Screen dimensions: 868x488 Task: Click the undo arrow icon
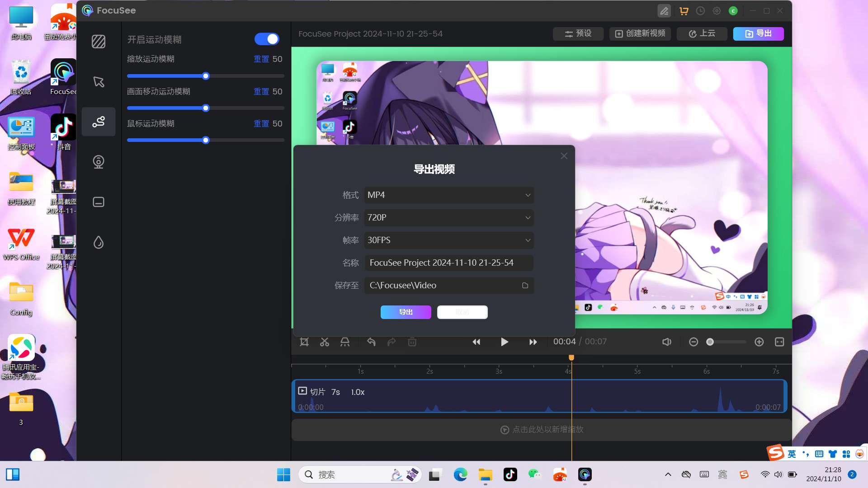[x=371, y=342]
